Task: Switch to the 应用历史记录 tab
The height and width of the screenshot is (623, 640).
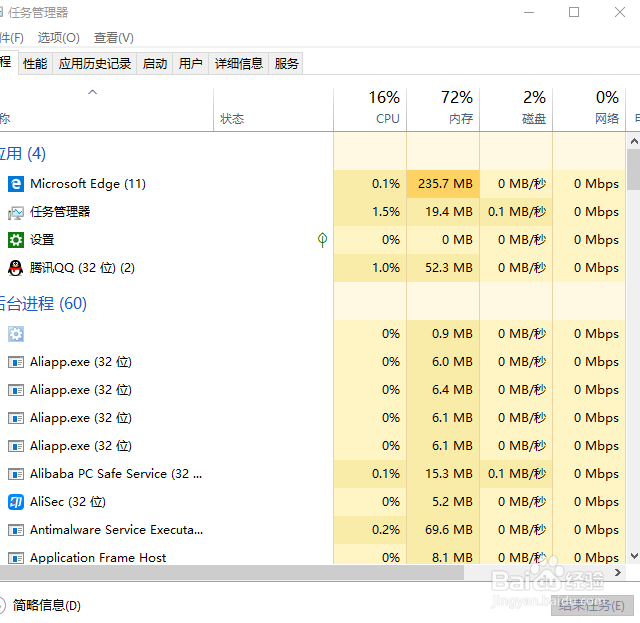Action: coord(95,64)
